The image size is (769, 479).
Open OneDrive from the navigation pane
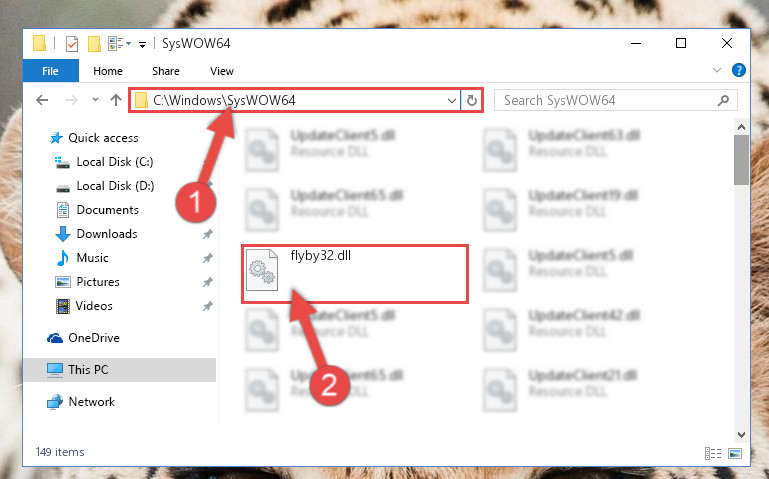click(x=94, y=338)
